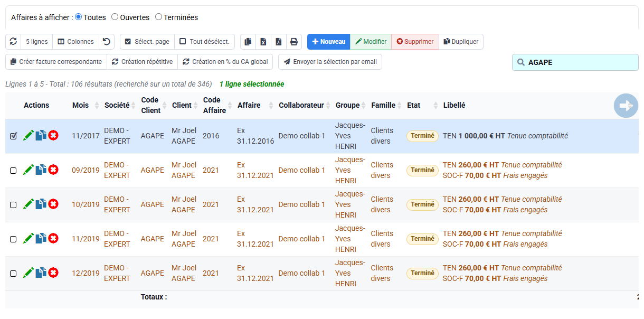The image size is (644, 319).
Task: Select the Terminées radio button
Action: (x=158, y=17)
